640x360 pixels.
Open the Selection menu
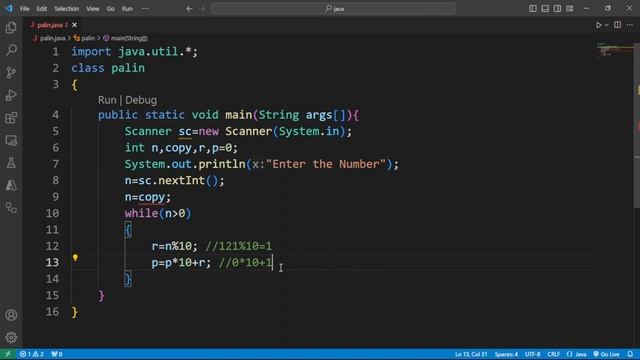67,9
